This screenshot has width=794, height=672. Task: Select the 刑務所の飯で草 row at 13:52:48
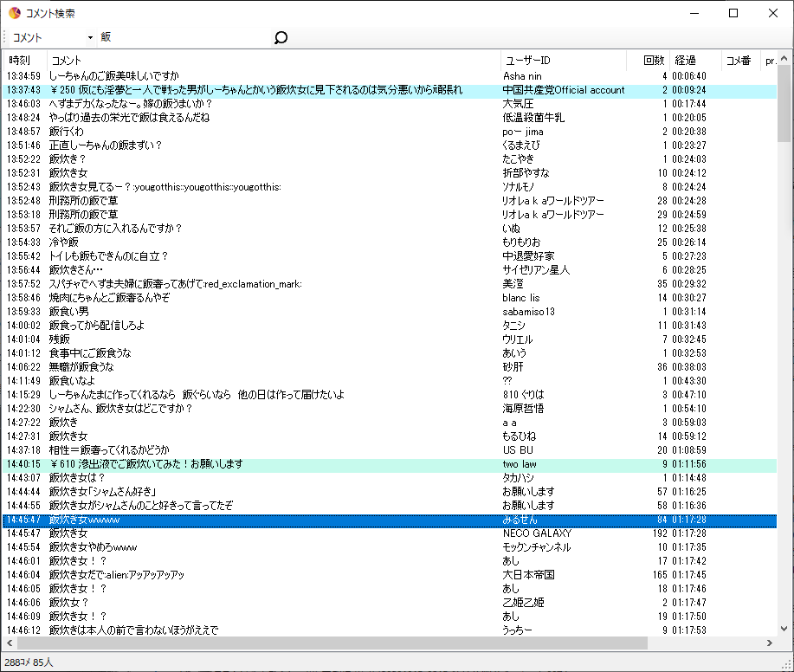(260, 201)
